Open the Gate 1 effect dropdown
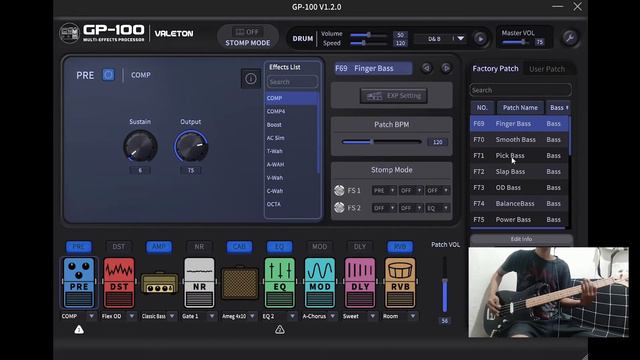The width and height of the screenshot is (640, 360). tap(212, 316)
